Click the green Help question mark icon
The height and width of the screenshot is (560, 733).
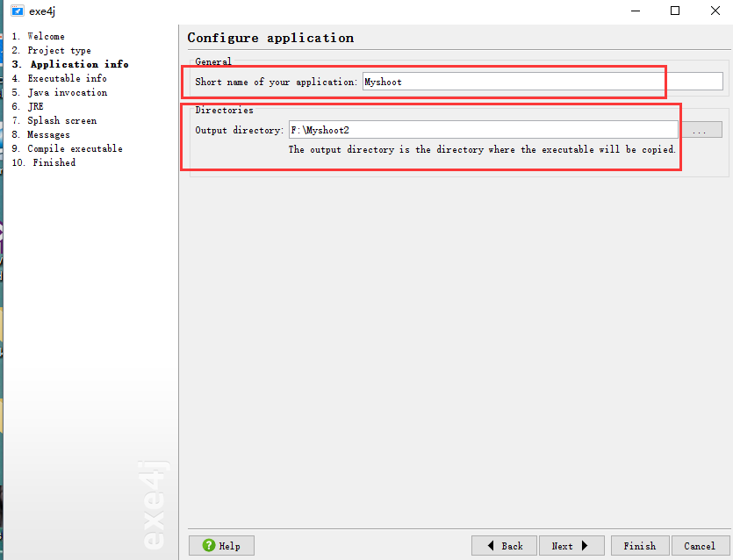[x=209, y=545]
